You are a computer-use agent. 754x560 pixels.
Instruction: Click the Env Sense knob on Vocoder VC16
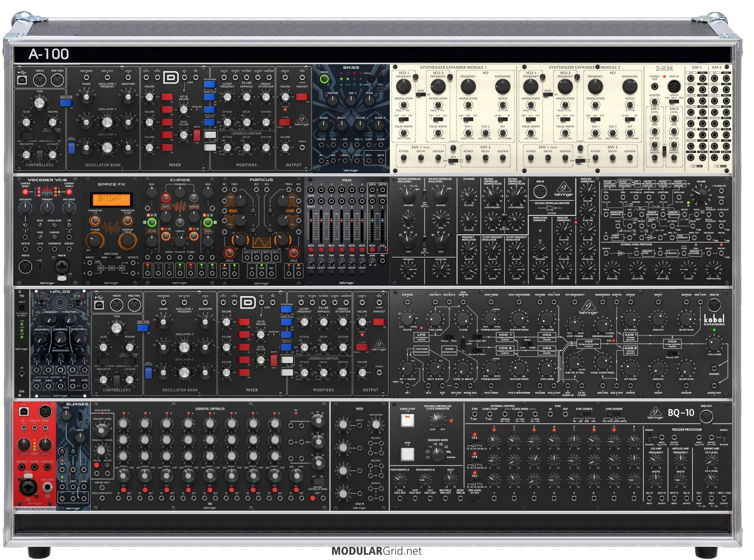(x=69, y=208)
